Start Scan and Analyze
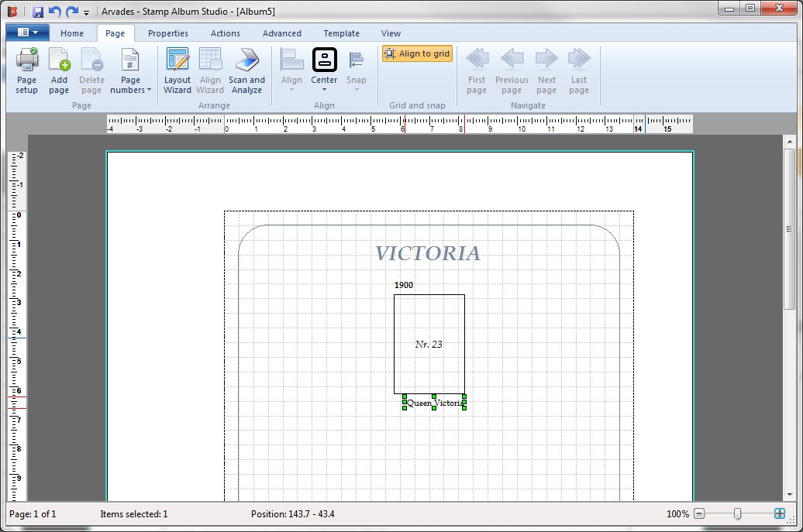The width and height of the screenshot is (803, 532). pos(246,70)
